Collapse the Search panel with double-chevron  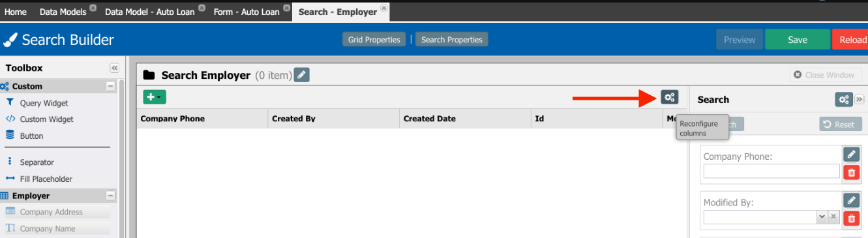coord(859,99)
